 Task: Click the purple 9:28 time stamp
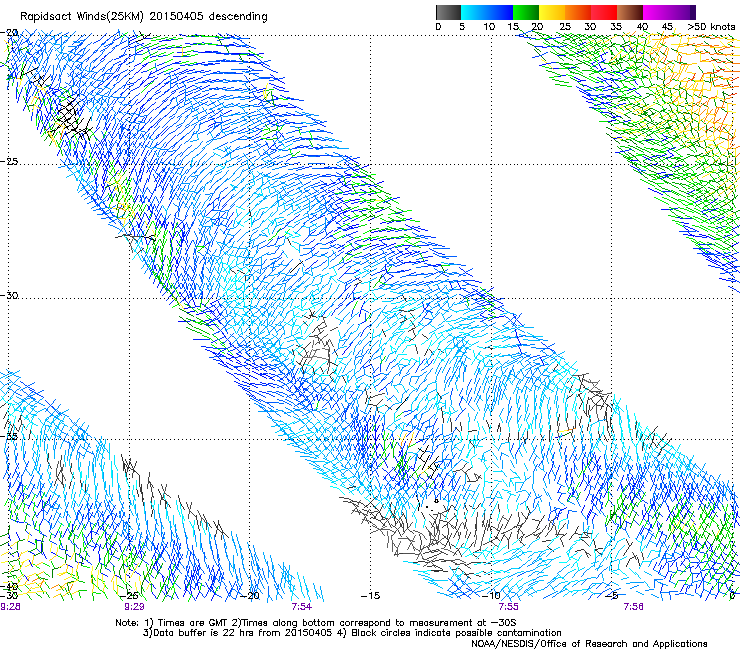(10, 607)
